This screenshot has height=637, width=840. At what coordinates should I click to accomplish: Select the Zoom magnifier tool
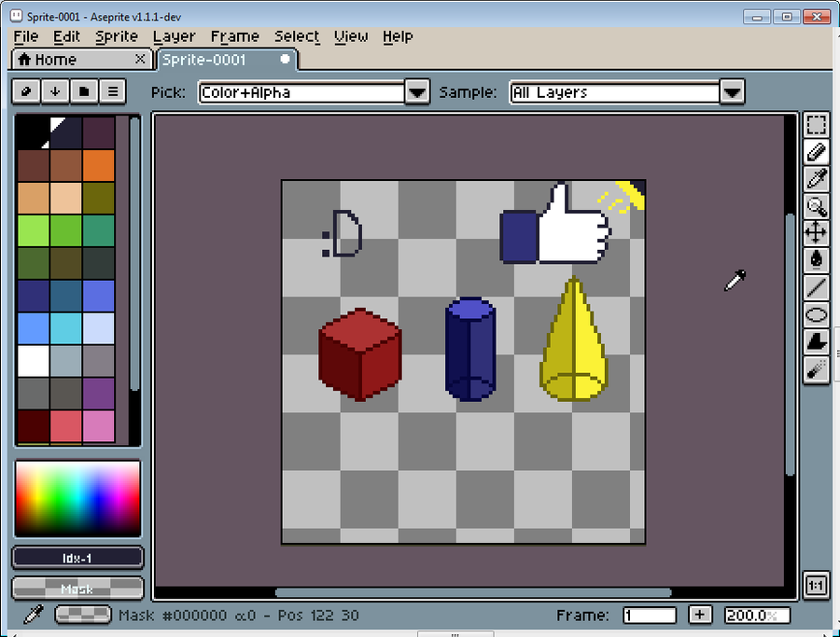click(816, 206)
